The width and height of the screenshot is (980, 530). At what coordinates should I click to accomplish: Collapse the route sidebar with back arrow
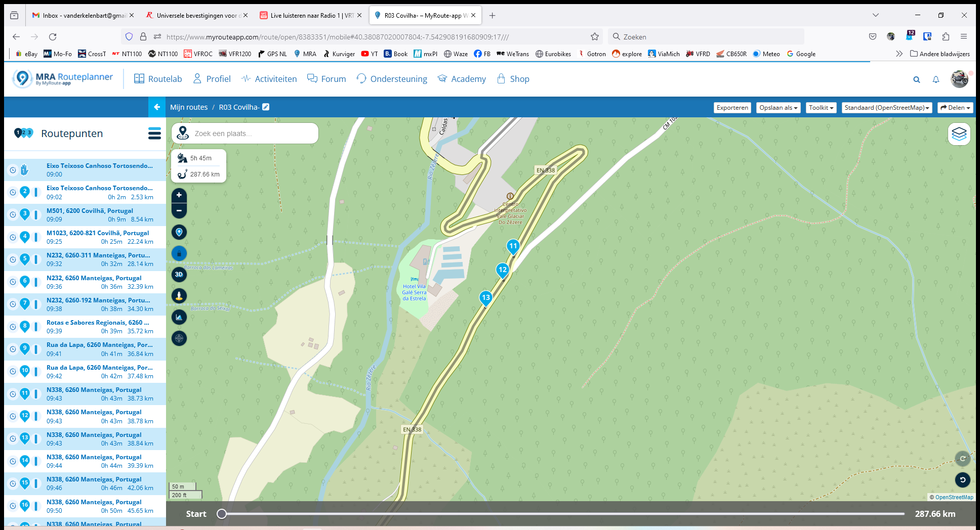click(x=157, y=107)
